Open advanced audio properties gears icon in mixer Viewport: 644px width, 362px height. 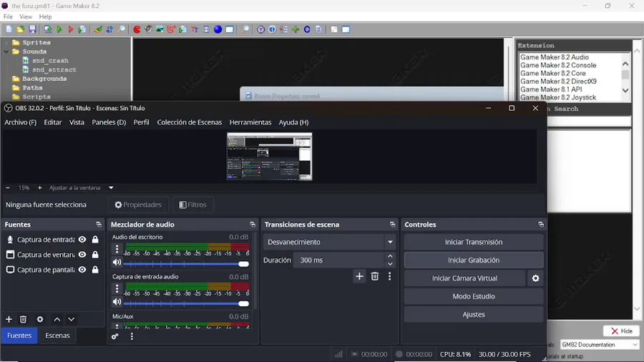(115, 336)
